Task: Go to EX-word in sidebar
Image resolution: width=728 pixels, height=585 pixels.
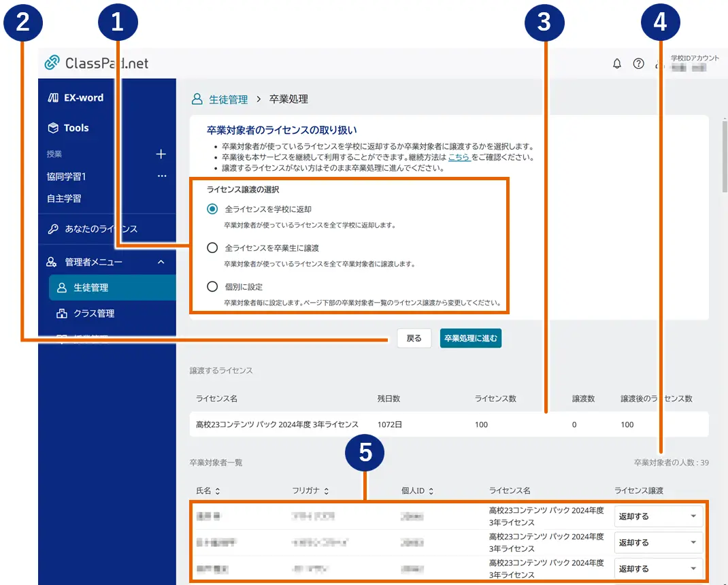Action: point(83,98)
